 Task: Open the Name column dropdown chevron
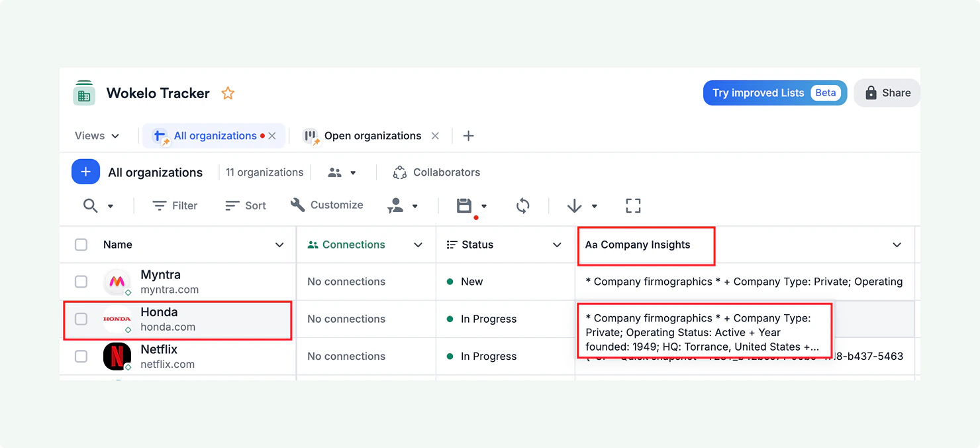[279, 245]
